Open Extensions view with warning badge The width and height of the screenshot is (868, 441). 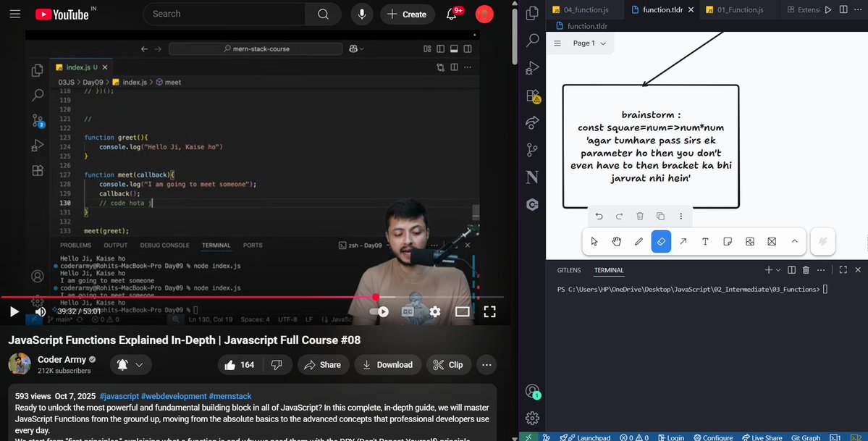pos(533,96)
